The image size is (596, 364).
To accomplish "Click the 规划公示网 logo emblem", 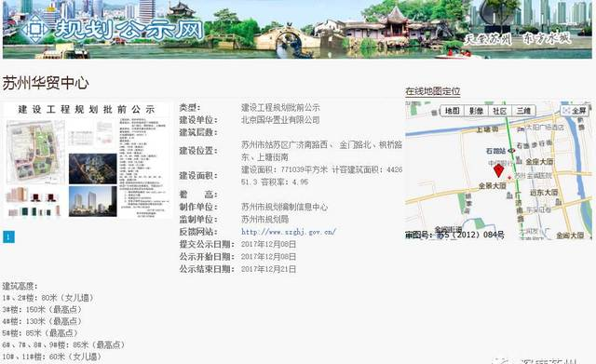I will [35, 28].
